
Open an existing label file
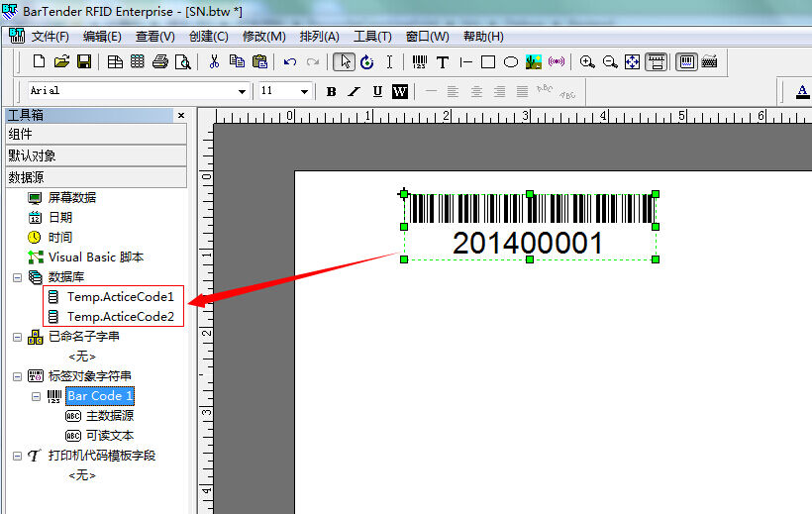(61, 61)
